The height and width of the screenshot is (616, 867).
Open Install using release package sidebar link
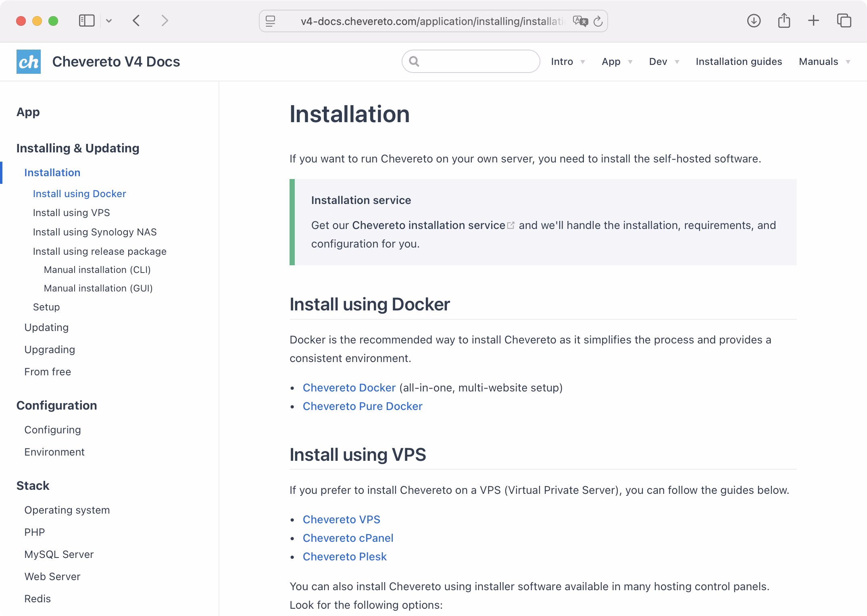click(100, 252)
